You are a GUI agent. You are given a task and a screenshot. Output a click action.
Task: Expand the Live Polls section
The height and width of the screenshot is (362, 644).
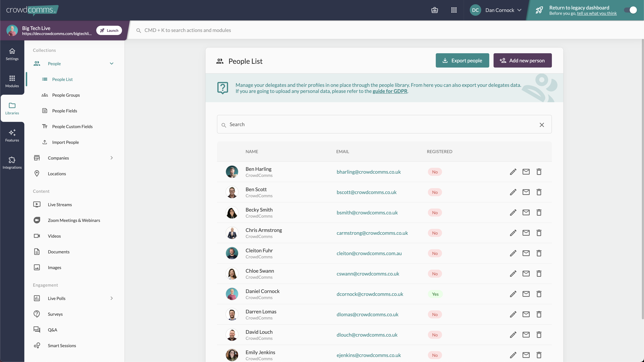pyautogui.click(x=111, y=298)
